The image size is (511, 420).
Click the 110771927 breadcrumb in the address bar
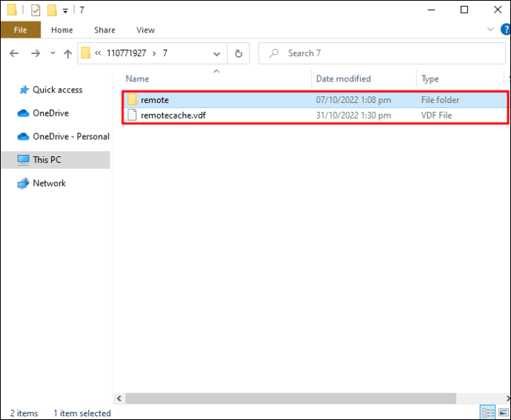tap(127, 53)
